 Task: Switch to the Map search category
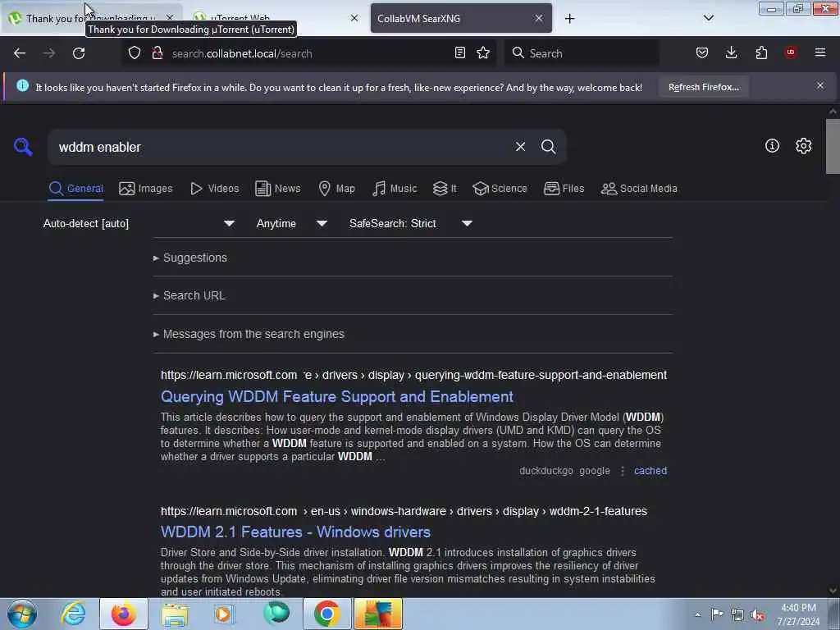coord(337,189)
